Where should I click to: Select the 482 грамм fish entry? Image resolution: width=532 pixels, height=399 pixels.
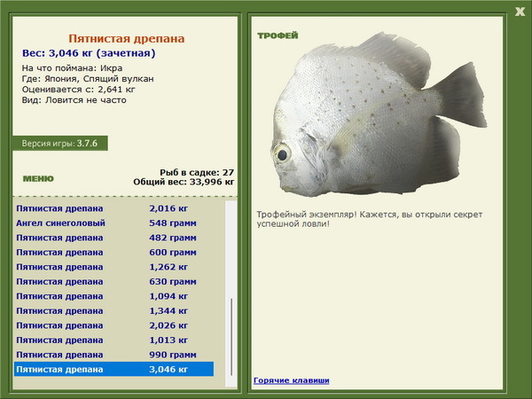click(x=113, y=238)
